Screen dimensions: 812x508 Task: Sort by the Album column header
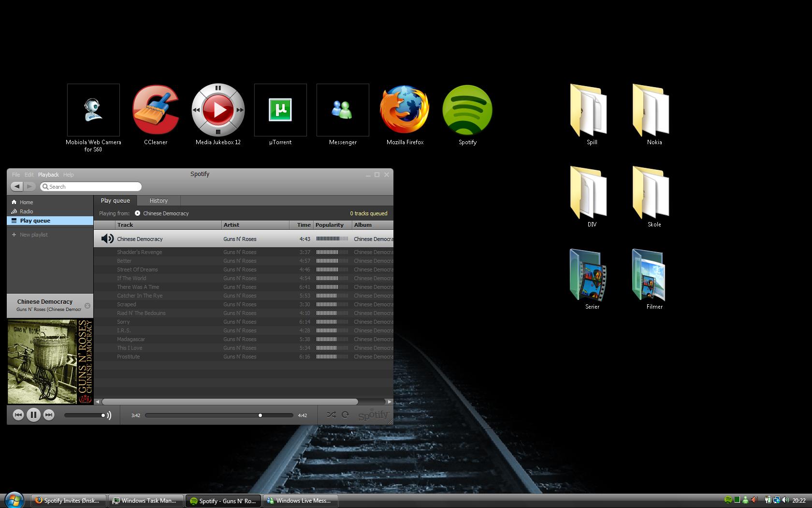click(373, 225)
